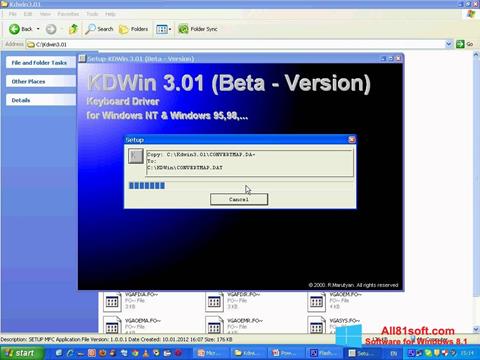This screenshot has height=360, width=480.
Task: Click the scrollbar up arrow
Action: pyautogui.click(x=476, y=55)
